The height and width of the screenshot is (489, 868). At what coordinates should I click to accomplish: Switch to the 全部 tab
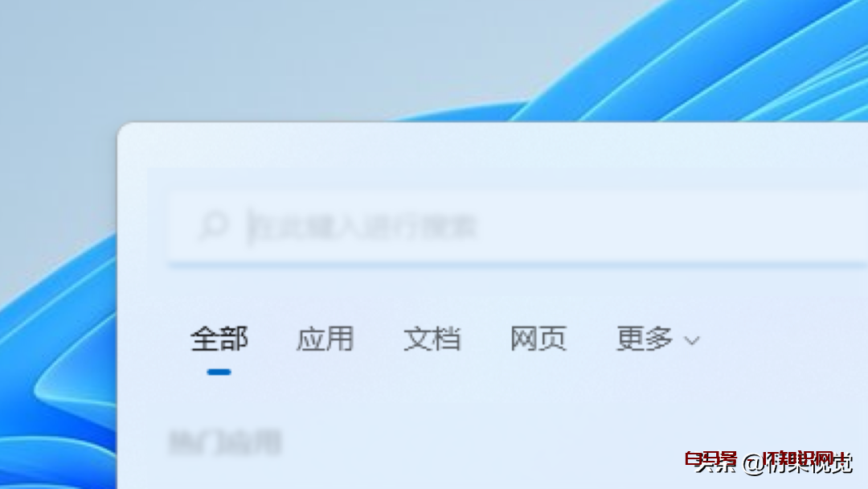coord(219,339)
